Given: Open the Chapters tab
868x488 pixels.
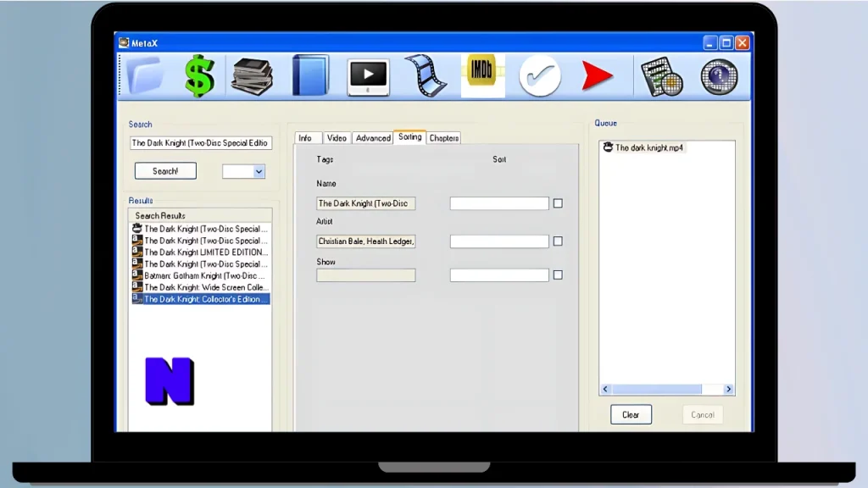Looking at the screenshot, I should [x=444, y=138].
